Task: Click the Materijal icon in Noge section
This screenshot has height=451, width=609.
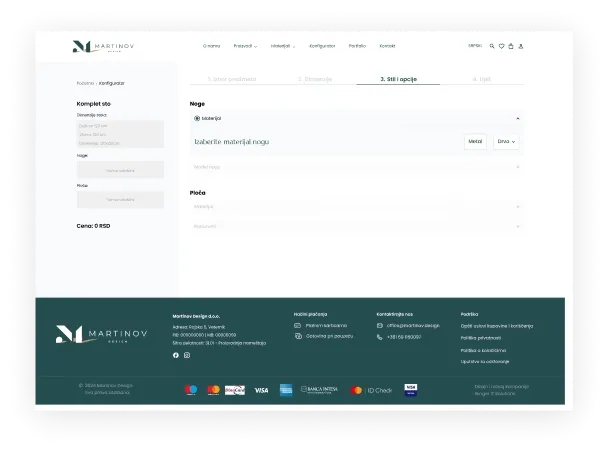Action: 197,118
